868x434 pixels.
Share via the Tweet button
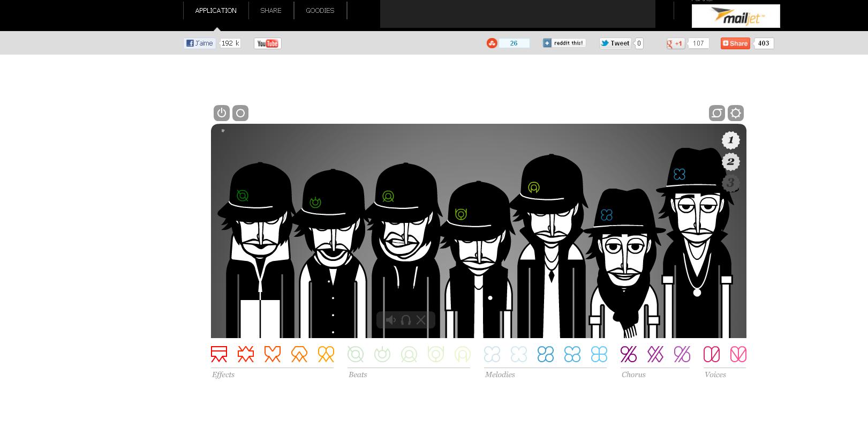tap(615, 43)
